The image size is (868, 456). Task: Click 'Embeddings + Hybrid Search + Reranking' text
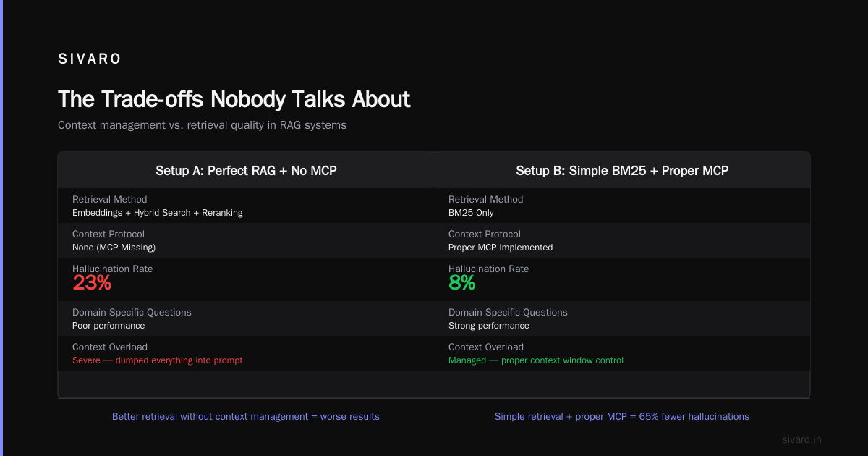[158, 213]
